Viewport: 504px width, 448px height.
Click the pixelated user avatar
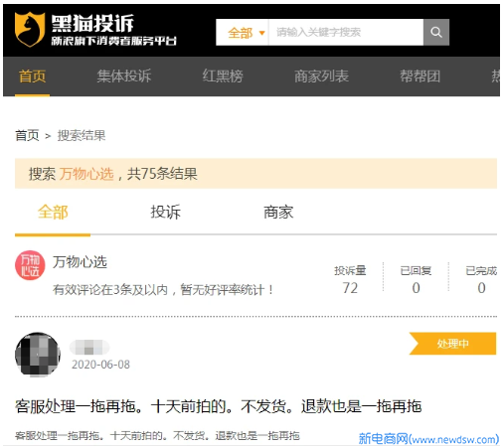tap(38, 355)
